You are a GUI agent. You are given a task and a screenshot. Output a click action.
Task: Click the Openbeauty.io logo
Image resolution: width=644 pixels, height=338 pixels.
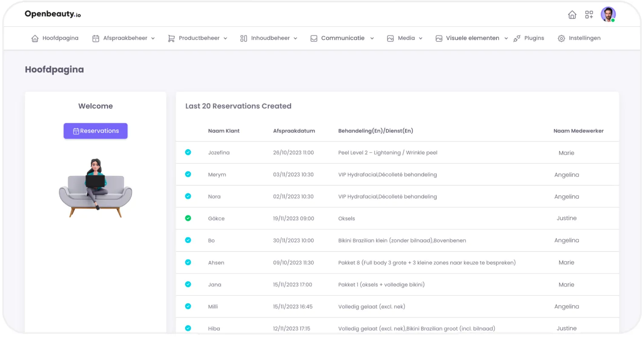click(x=53, y=14)
